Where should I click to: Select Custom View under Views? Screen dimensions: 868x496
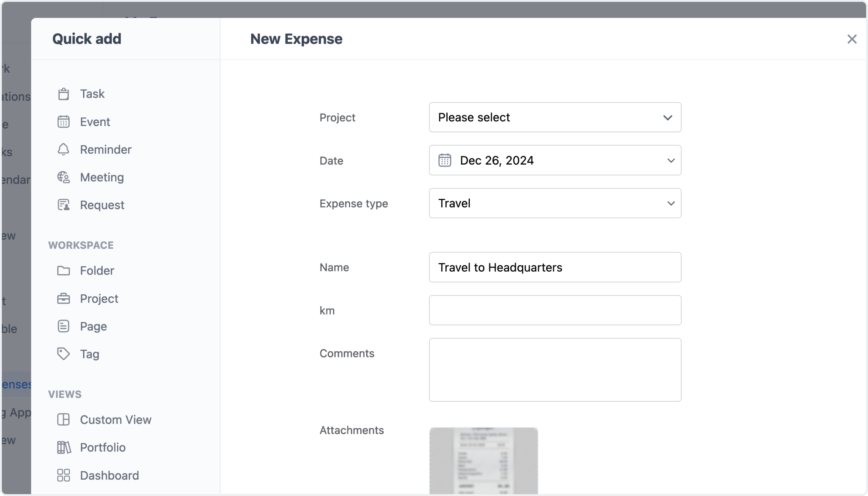116,419
